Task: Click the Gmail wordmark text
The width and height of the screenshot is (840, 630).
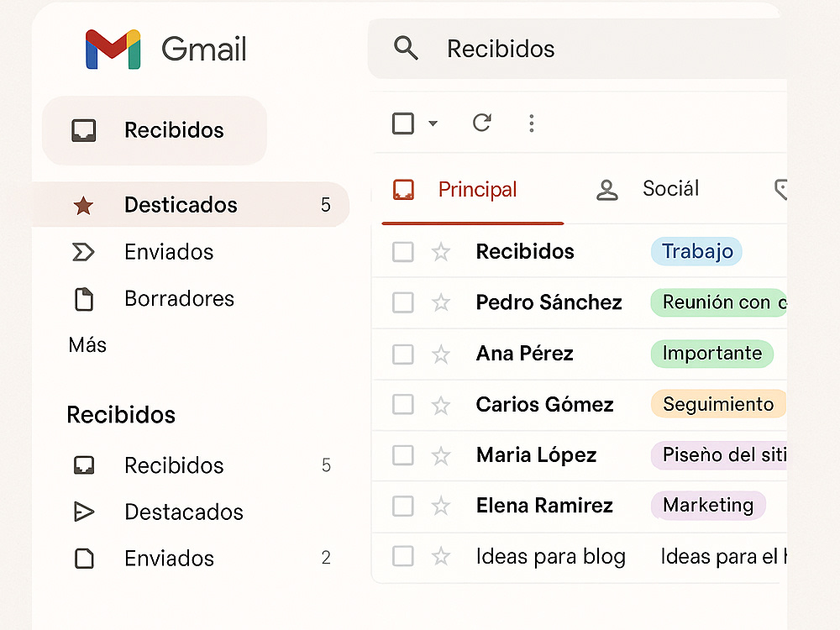Action: tap(203, 50)
